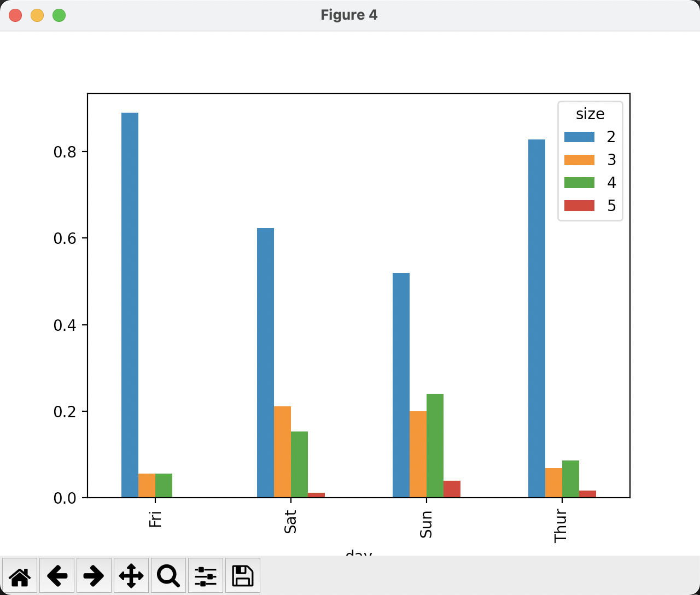Maximize the window using green button
Image resolution: width=700 pixels, height=595 pixels.
pos(59,15)
